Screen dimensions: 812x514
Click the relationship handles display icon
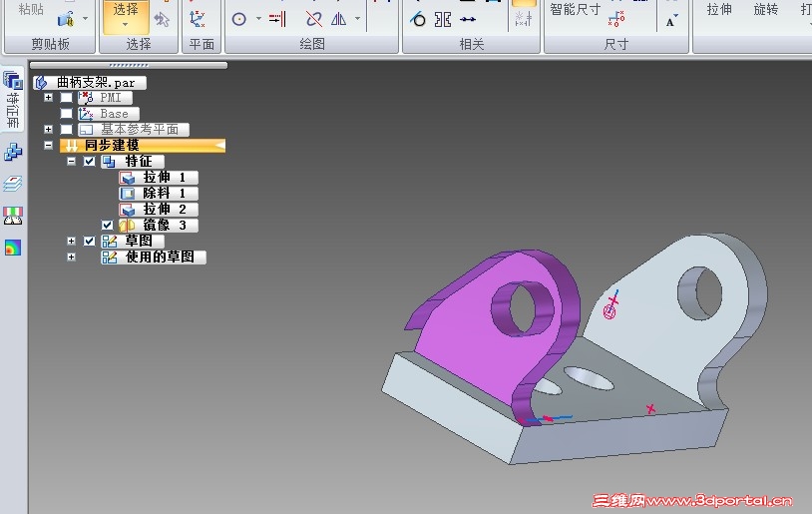pos(523,19)
